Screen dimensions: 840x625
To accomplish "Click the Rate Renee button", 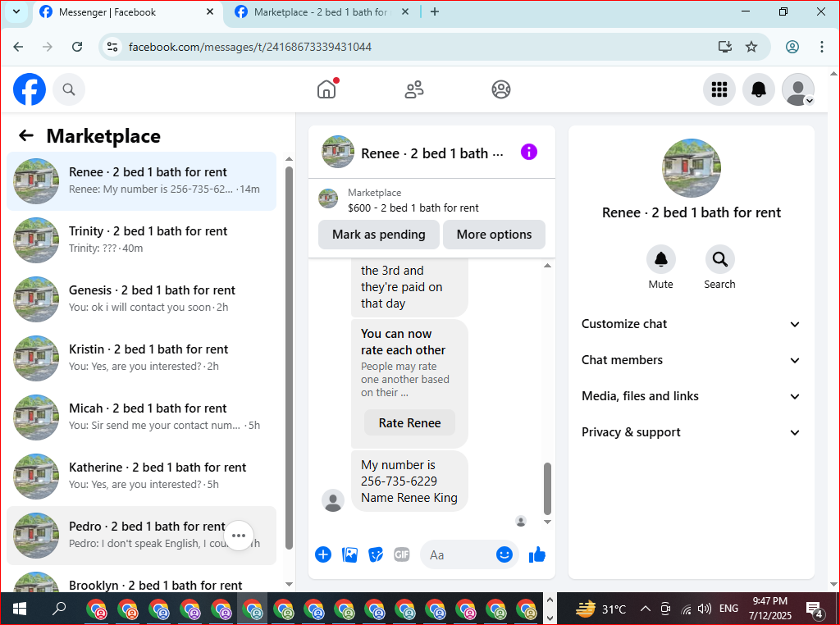I will [410, 423].
